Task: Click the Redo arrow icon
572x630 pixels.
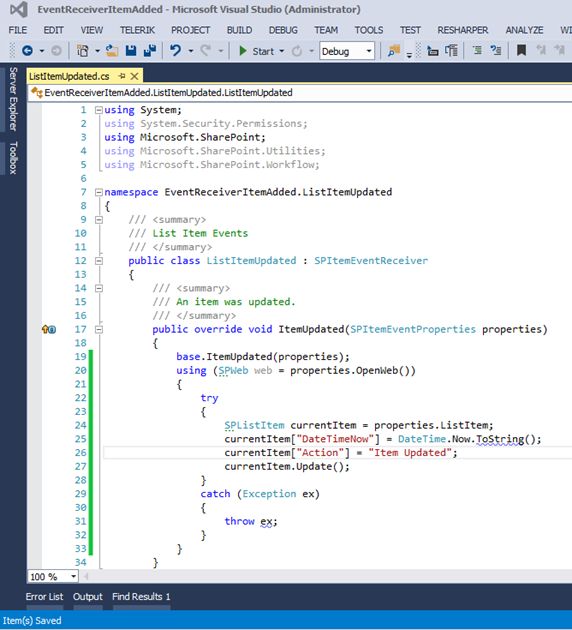Action: [206, 51]
